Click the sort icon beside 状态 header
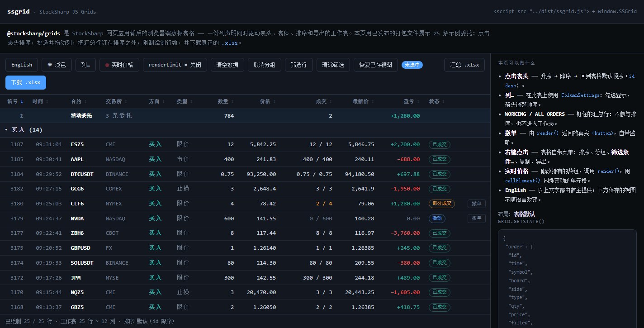Screen dimensions: 644x328 (444, 102)
